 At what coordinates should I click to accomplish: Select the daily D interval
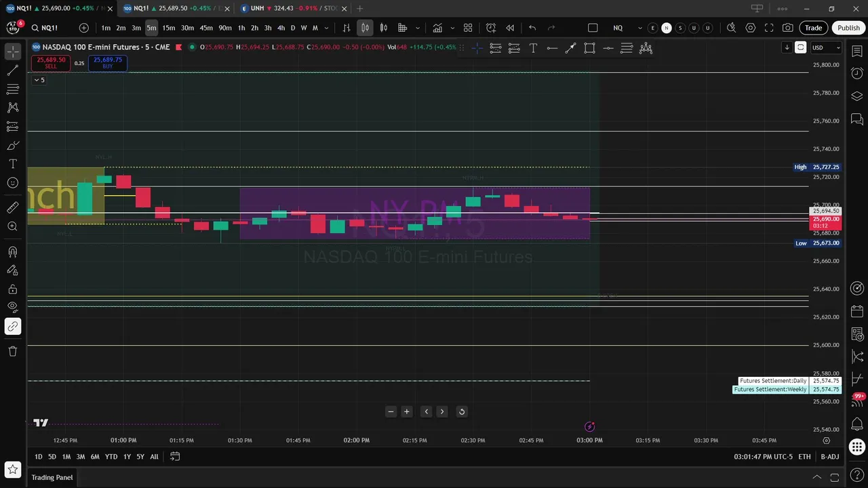click(293, 28)
